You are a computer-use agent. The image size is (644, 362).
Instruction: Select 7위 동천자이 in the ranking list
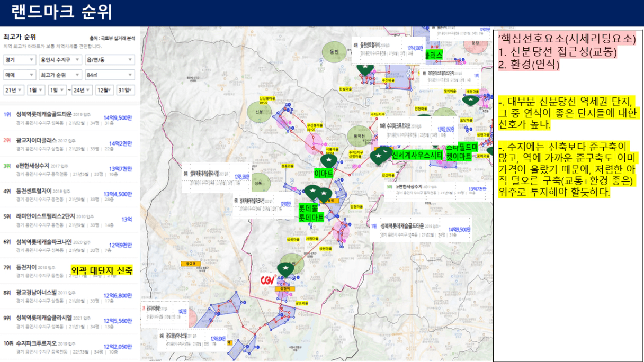click(68, 270)
